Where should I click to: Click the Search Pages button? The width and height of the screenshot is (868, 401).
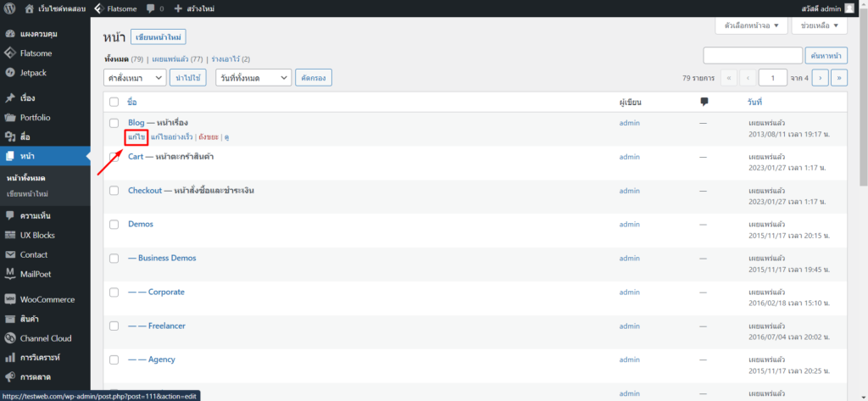click(x=826, y=55)
